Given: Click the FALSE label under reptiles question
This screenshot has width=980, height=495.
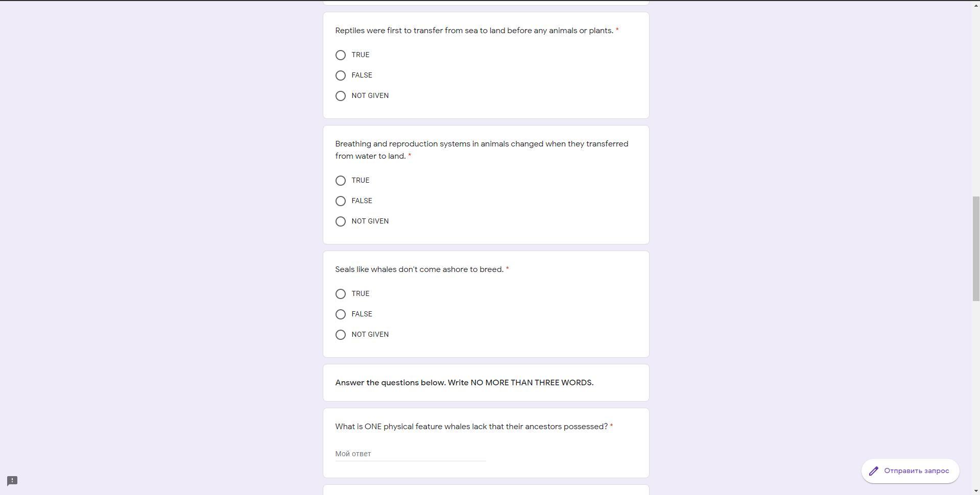Looking at the screenshot, I should (x=362, y=76).
